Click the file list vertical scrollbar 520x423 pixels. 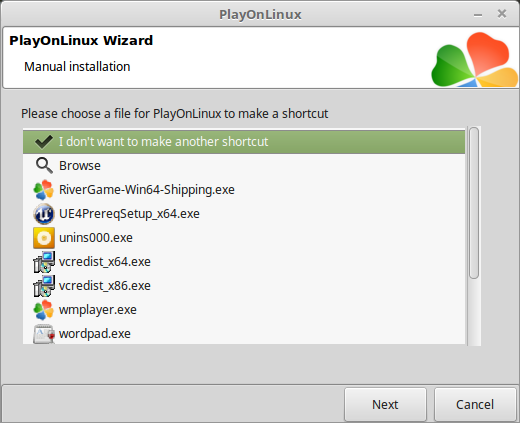[x=474, y=203]
